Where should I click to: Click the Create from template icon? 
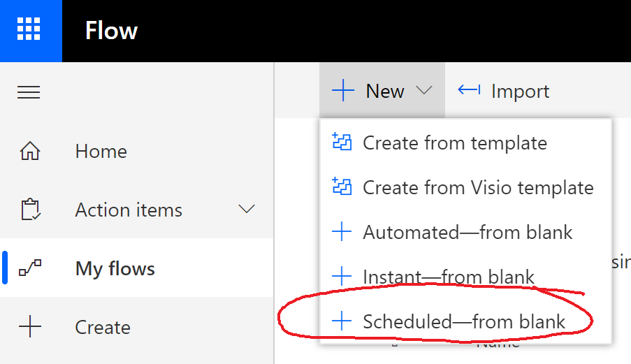click(341, 143)
